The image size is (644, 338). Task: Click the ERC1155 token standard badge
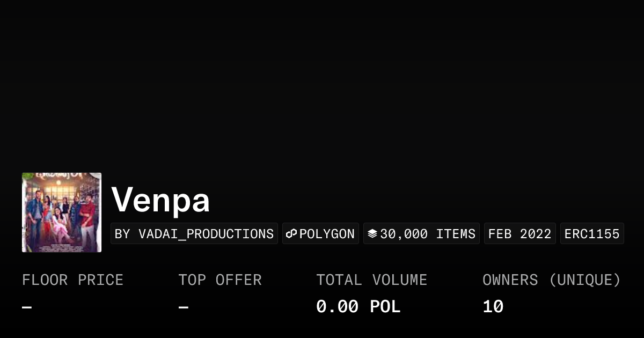tap(592, 234)
